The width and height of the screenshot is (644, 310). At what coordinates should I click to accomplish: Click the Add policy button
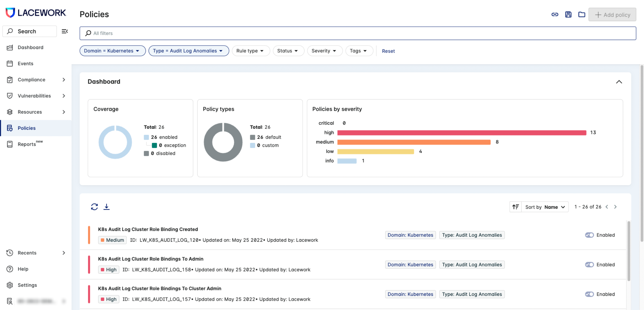(612, 15)
